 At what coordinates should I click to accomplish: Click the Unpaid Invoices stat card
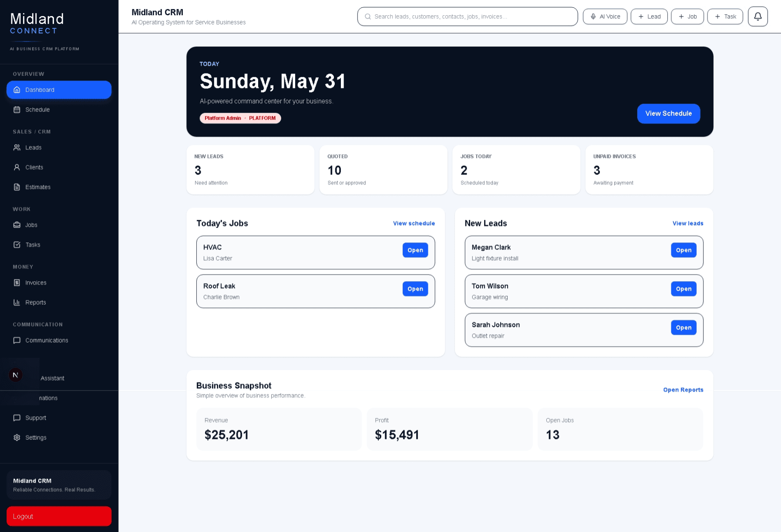pos(649,170)
